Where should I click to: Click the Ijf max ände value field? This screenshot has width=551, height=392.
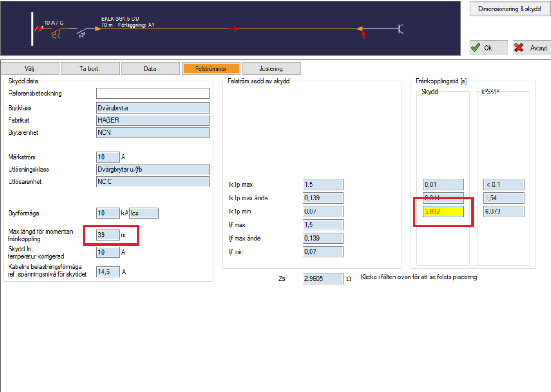pos(323,238)
